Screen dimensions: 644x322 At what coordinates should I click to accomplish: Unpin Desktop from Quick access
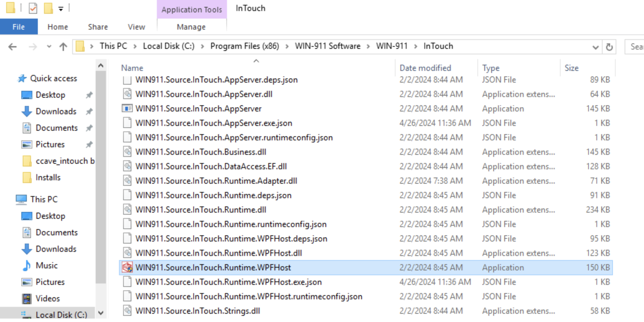pos(89,95)
